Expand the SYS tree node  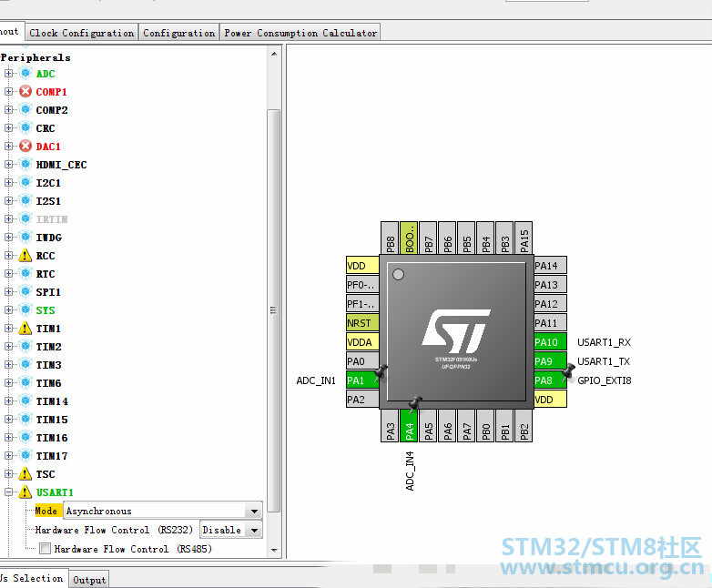8,309
